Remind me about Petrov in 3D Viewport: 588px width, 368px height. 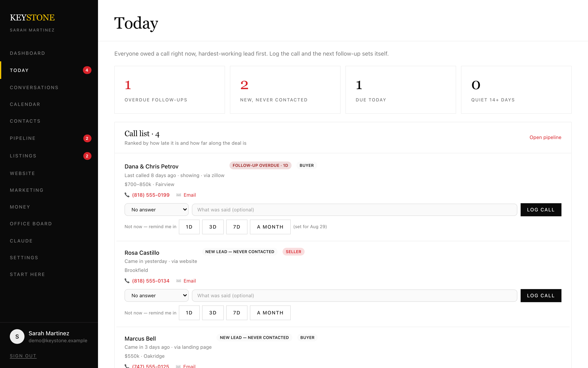(x=213, y=227)
